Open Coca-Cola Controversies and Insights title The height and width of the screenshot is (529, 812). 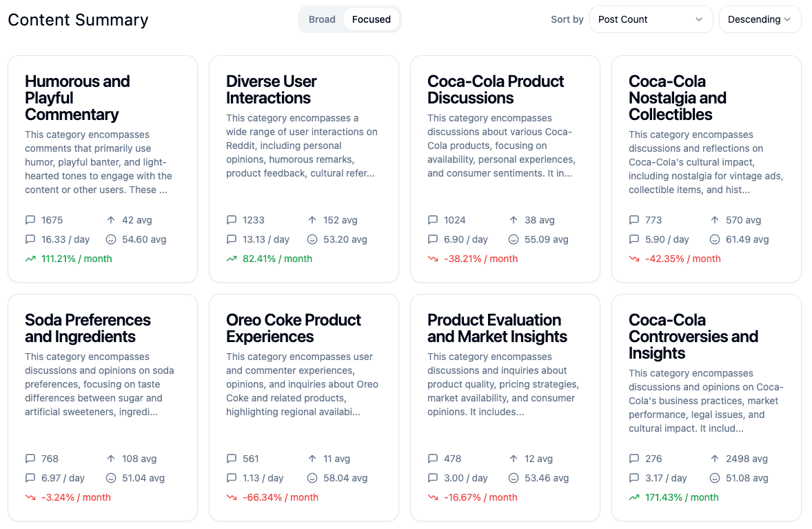point(693,337)
